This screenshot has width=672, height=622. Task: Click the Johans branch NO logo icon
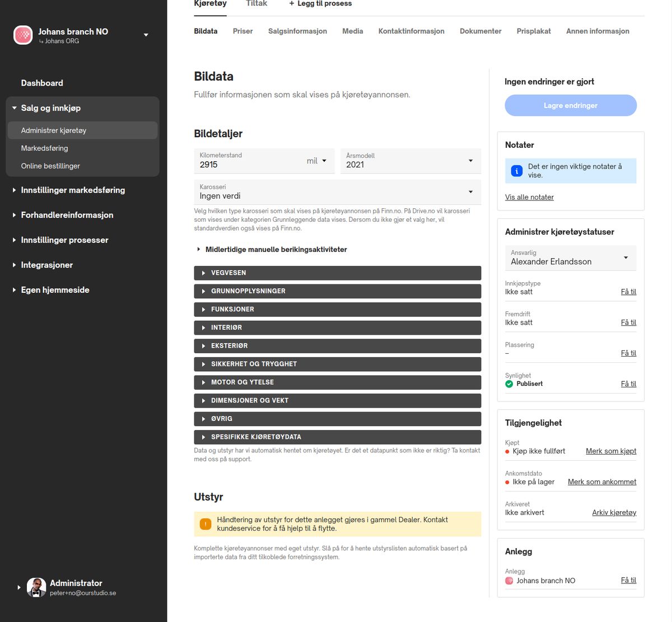(x=23, y=35)
